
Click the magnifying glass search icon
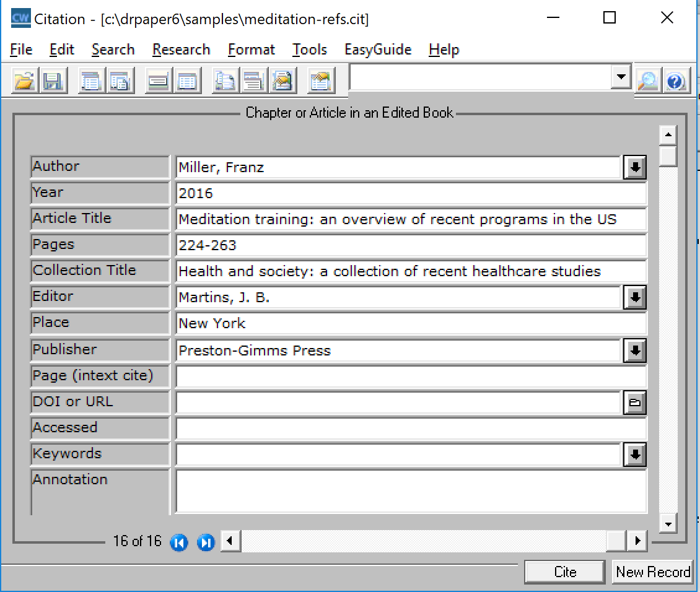[x=647, y=81]
